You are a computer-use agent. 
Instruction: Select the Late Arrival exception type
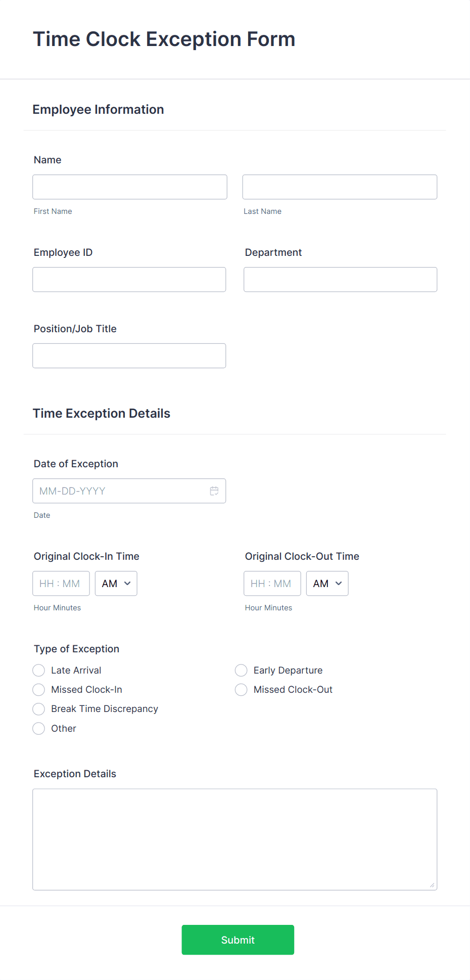point(38,670)
